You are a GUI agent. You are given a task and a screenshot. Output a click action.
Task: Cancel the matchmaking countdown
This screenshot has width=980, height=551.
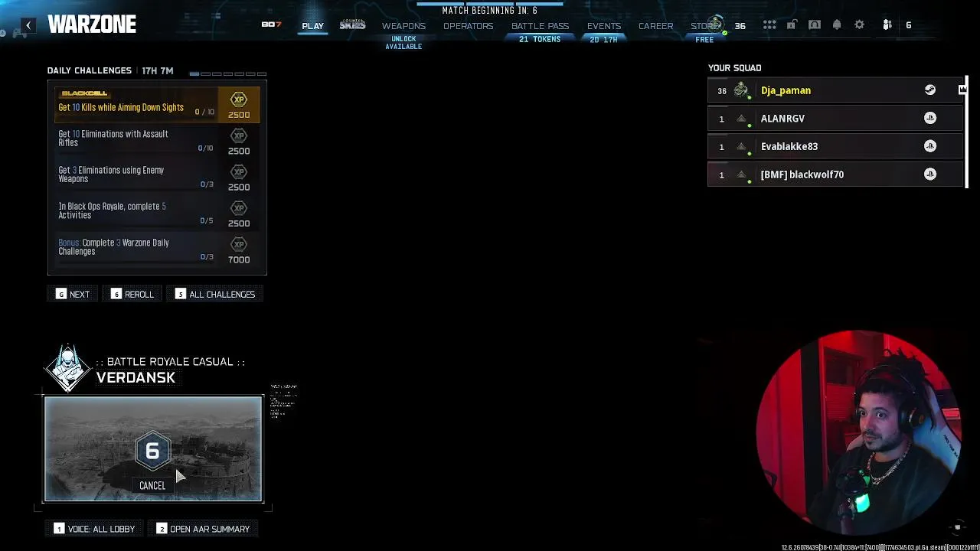(152, 486)
